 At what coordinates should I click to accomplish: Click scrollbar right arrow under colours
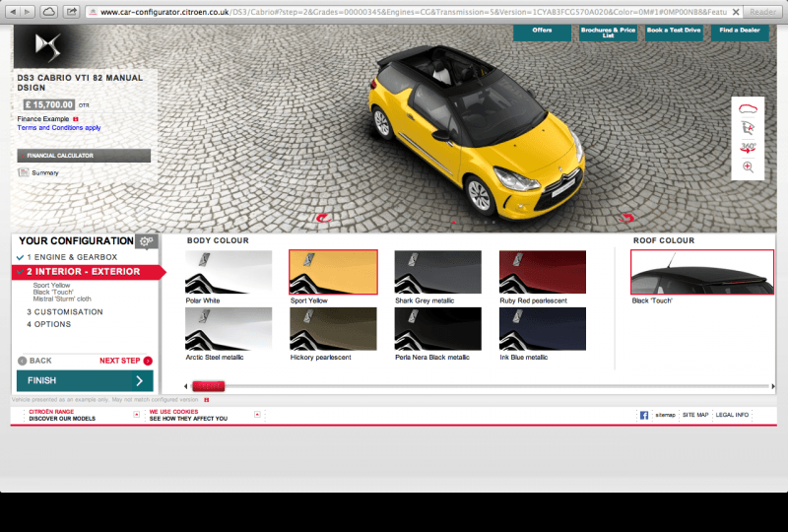[773, 386]
